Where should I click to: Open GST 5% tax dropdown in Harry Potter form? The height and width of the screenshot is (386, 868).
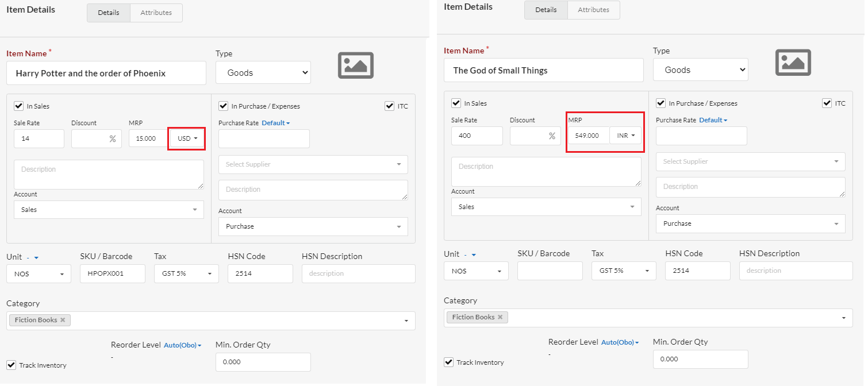point(186,273)
